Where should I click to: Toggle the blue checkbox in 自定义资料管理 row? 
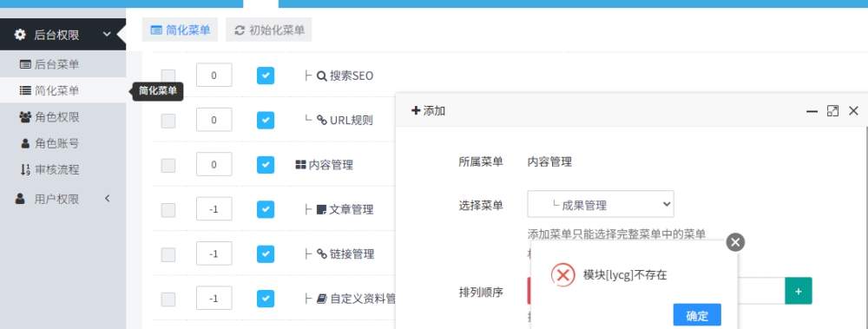click(x=266, y=299)
